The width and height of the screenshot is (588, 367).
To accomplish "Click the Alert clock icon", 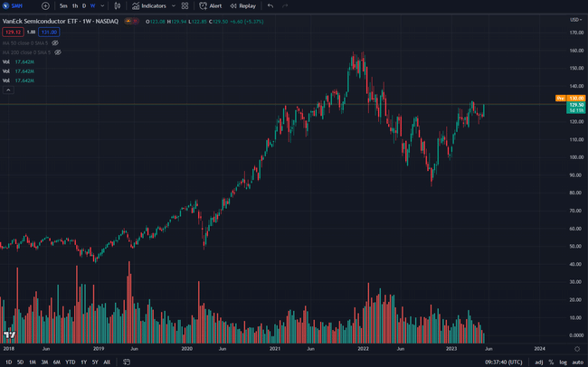I will point(204,5).
